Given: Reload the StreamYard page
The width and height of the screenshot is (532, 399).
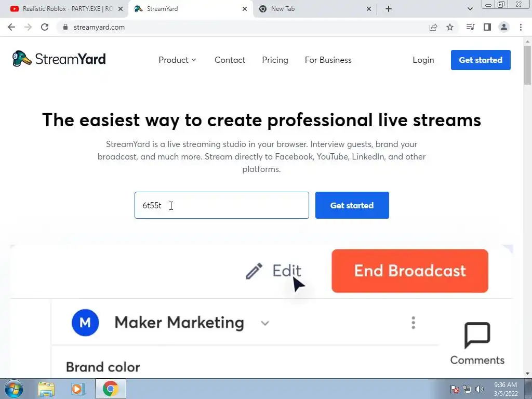Looking at the screenshot, I should pos(45,27).
